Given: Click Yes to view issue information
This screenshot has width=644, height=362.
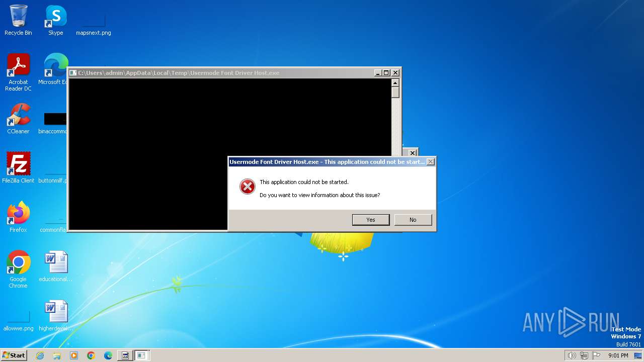Looking at the screenshot, I should point(371,220).
